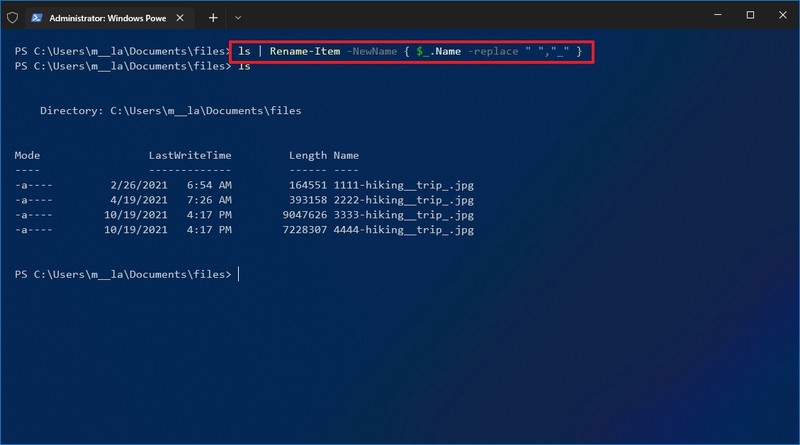Click the Name column header
The image size is (800, 445).
click(x=346, y=155)
